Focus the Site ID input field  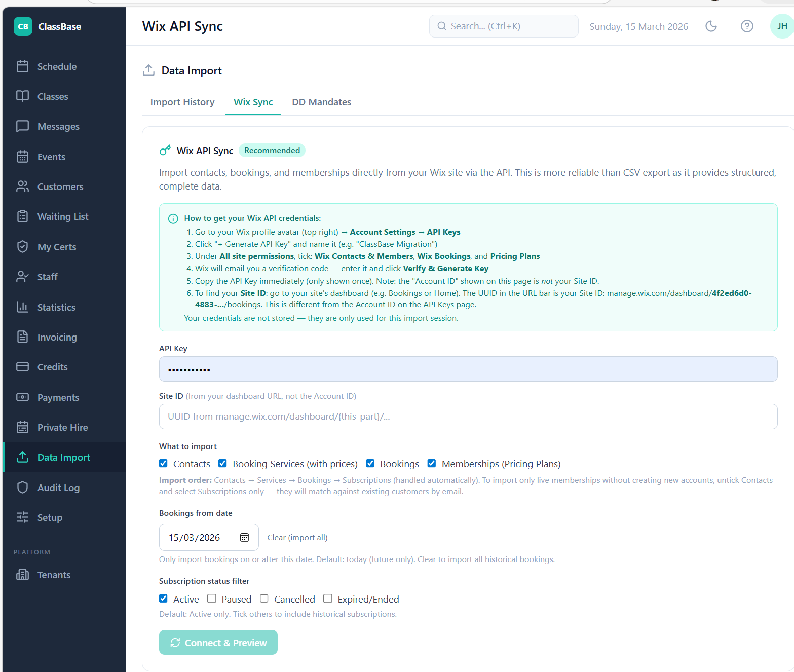coord(468,417)
